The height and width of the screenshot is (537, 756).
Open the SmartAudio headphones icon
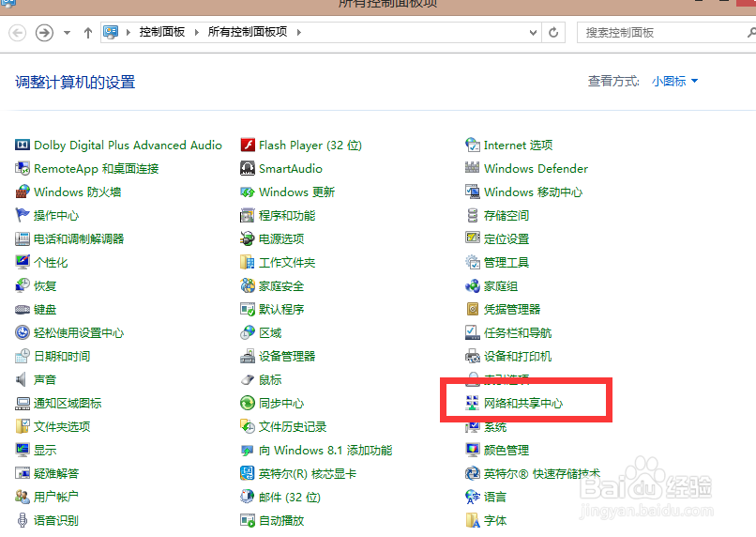tap(248, 168)
